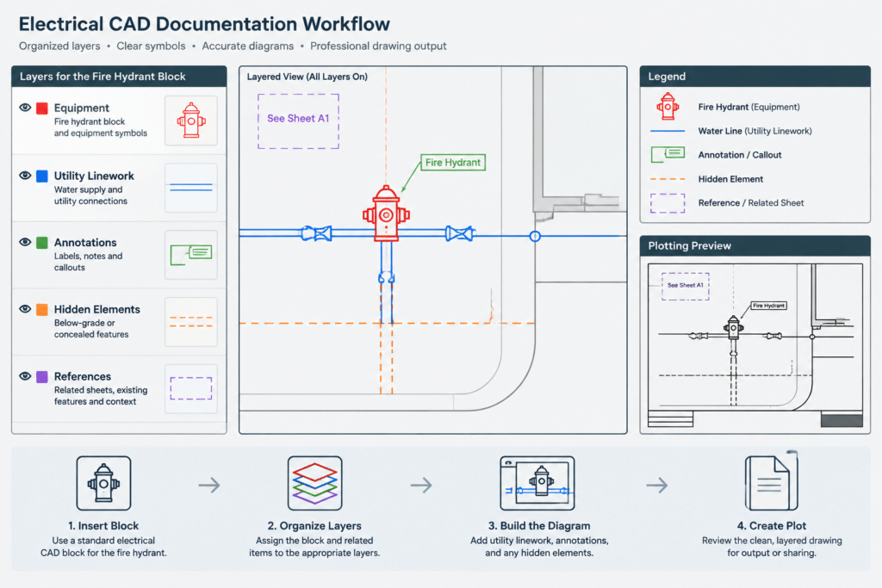This screenshot has width=882, height=588.
Task: Select the Build the Diagram icon
Action: [537, 484]
